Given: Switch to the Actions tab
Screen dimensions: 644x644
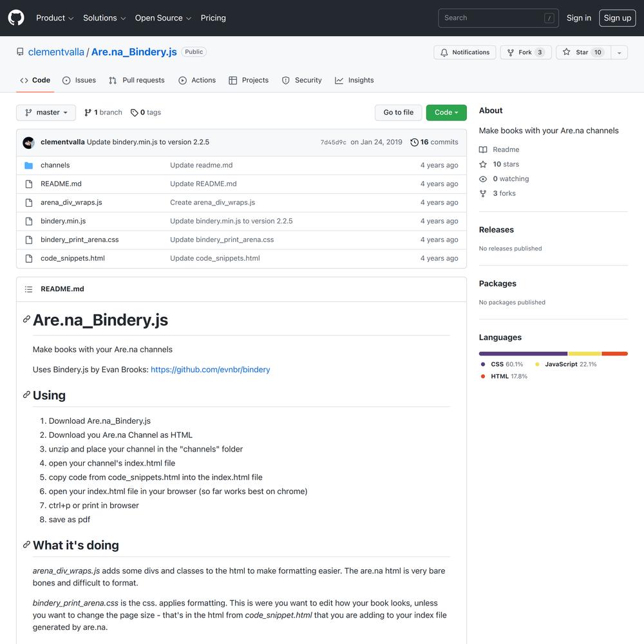Looking at the screenshot, I should point(197,80).
